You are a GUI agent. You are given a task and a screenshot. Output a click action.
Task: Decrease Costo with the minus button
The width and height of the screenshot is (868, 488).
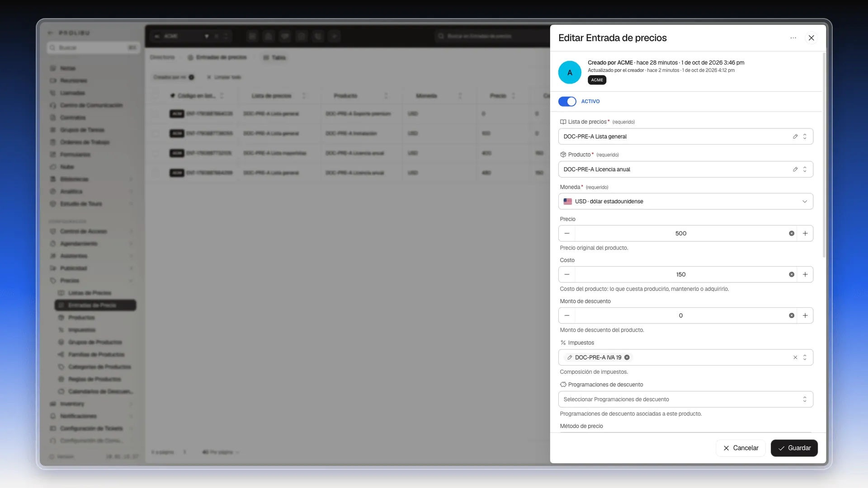[567, 275]
